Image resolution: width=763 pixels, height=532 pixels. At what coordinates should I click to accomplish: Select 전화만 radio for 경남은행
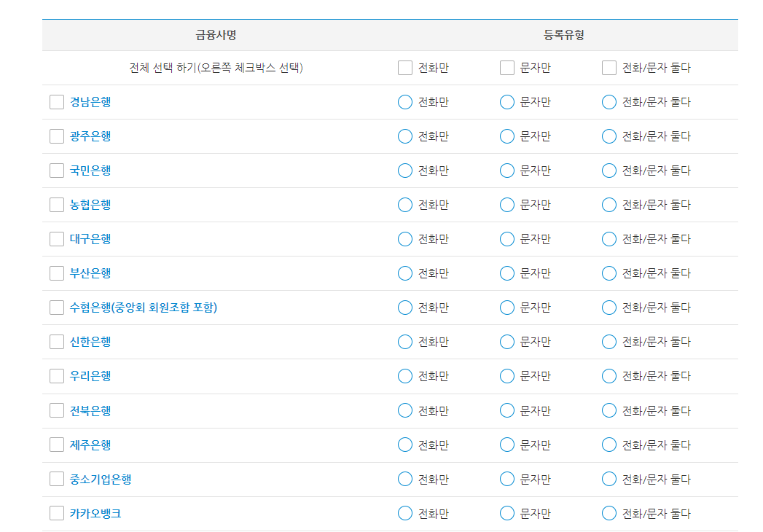point(405,102)
